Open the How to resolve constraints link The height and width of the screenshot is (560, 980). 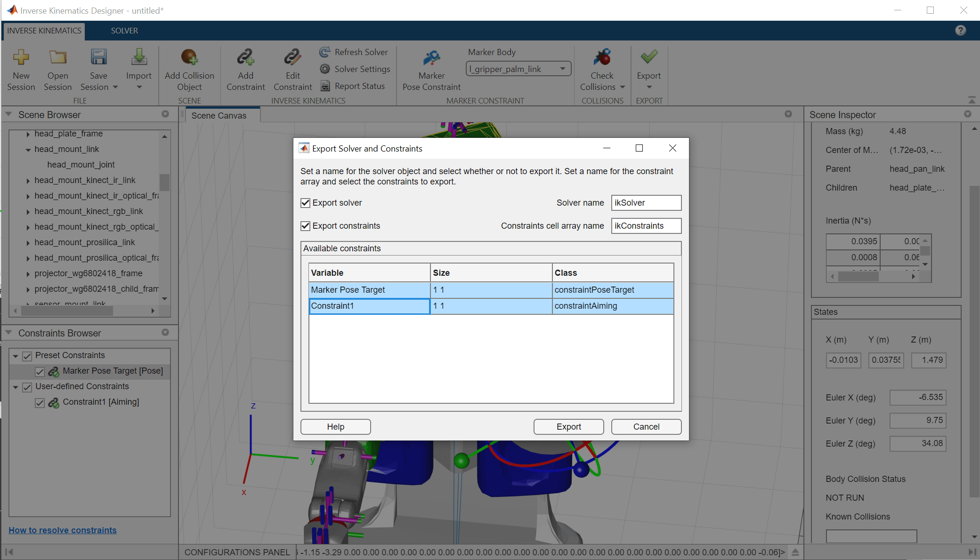[63, 530]
